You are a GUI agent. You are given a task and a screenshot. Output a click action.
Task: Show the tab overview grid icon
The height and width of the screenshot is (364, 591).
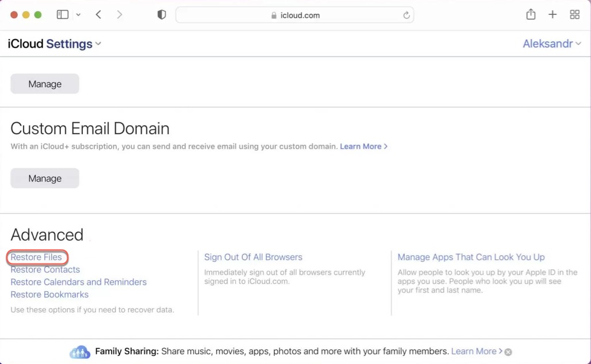[x=574, y=15]
